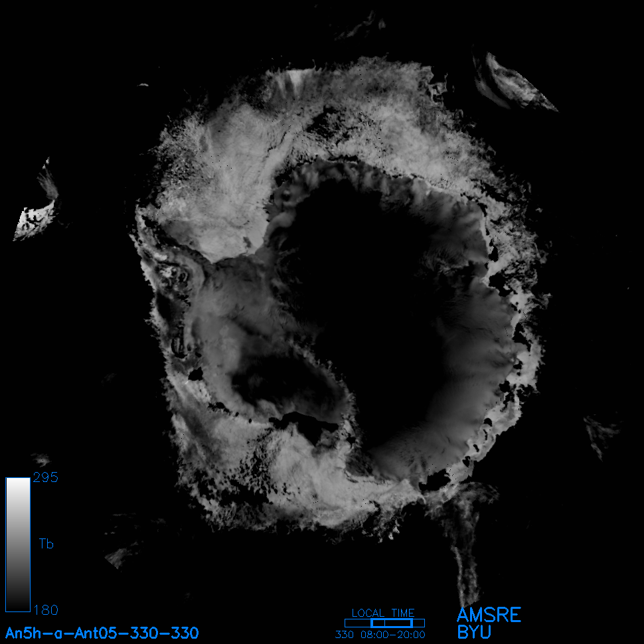
Task: Click the 180 minimum scale value
Action: (46, 610)
